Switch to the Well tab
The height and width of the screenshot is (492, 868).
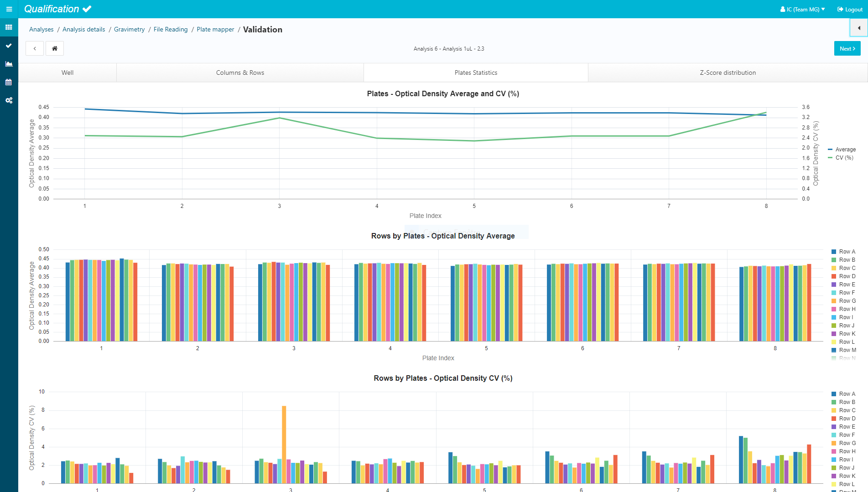point(68,73)
